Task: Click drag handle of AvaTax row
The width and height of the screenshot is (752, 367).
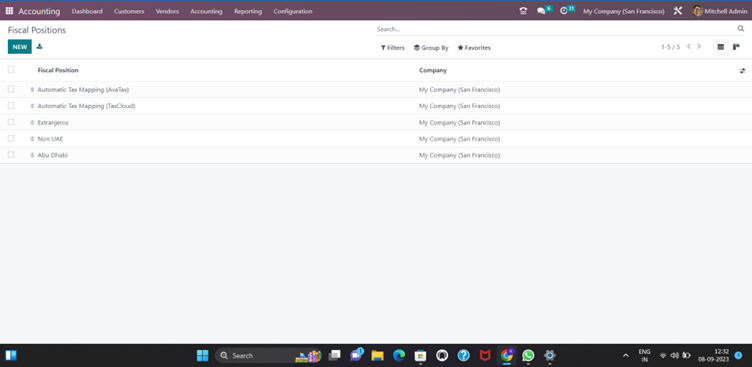Action: 33,90
